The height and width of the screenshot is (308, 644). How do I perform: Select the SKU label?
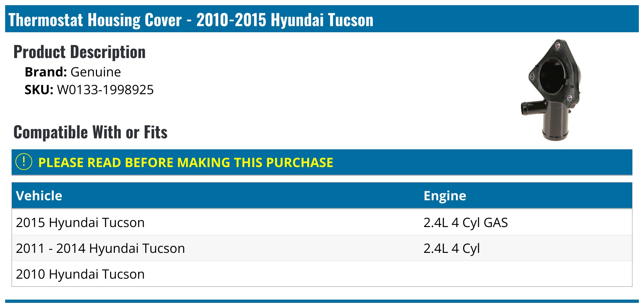39,90
